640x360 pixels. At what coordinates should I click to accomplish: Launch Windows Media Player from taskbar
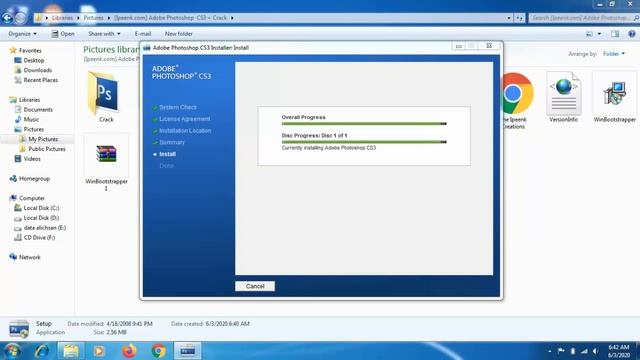point(99,351)
